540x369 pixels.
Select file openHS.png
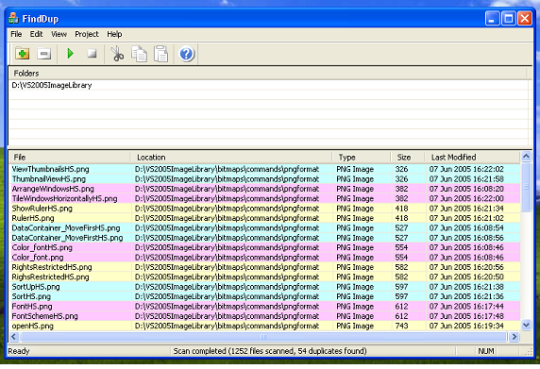[x=32, y=326]
